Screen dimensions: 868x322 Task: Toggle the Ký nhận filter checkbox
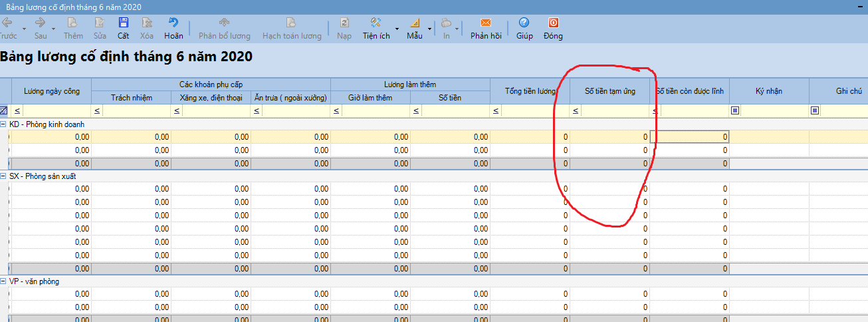click(735, 110)
